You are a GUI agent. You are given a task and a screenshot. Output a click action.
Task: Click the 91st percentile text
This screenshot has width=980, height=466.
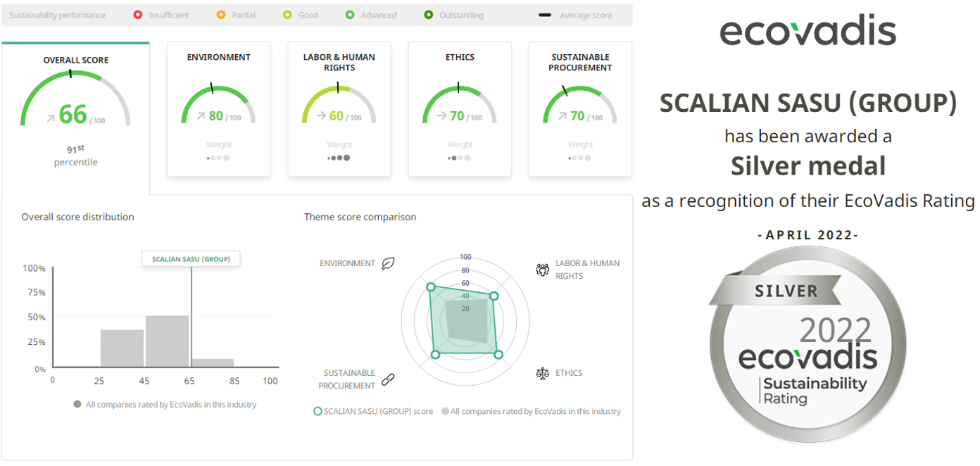point(75,156)
